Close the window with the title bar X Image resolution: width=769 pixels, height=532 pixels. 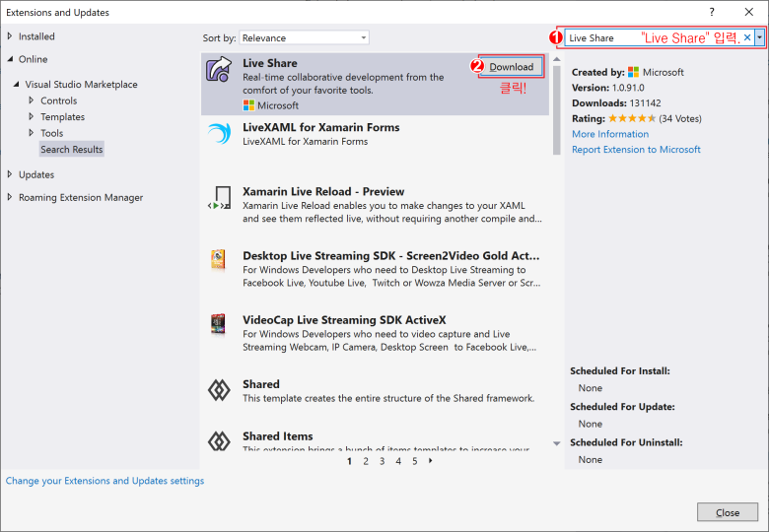pos(749,12)
